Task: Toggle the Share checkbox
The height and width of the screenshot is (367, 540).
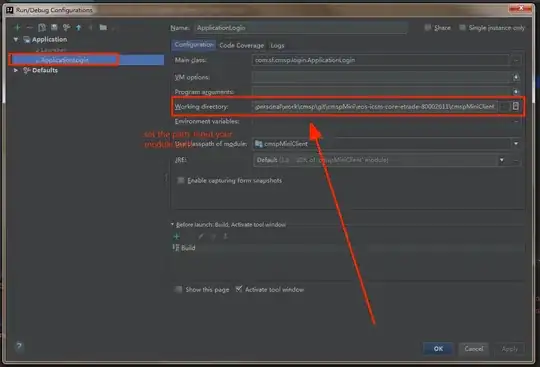Action: (427, 28)
